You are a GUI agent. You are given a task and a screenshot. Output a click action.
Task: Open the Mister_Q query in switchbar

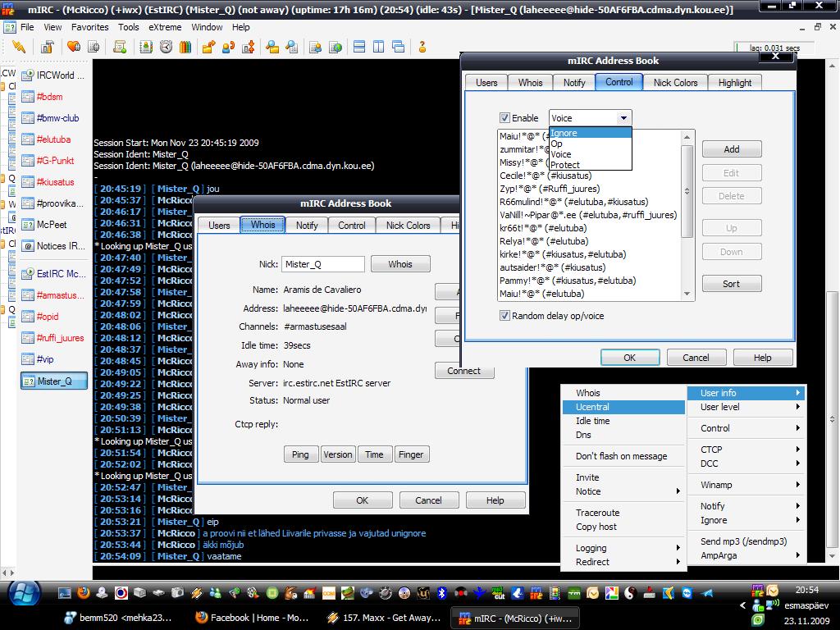click(x=53, y=381)
